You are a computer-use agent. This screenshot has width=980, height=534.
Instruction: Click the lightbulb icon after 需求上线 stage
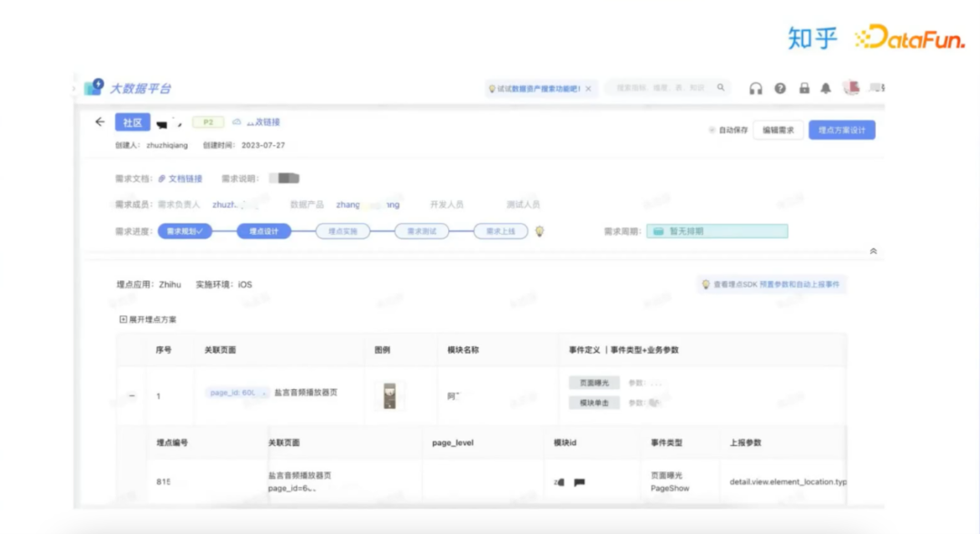click(537, 231)
